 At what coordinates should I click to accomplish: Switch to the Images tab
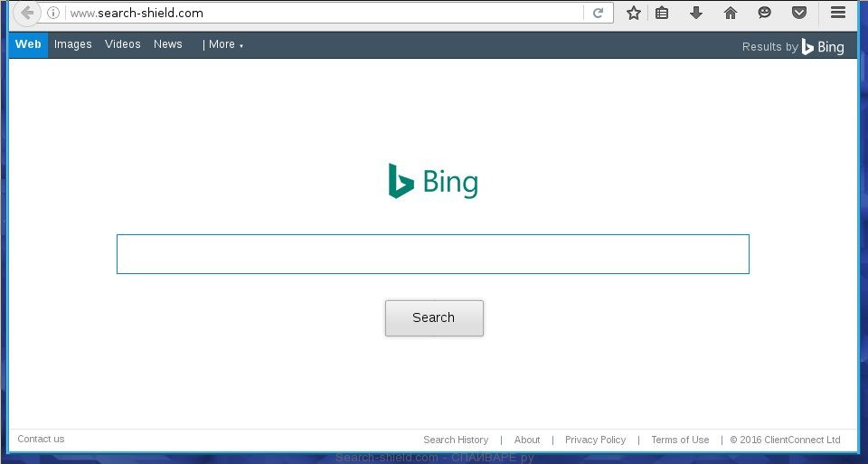pyautogui.click(x=72, y=44)
